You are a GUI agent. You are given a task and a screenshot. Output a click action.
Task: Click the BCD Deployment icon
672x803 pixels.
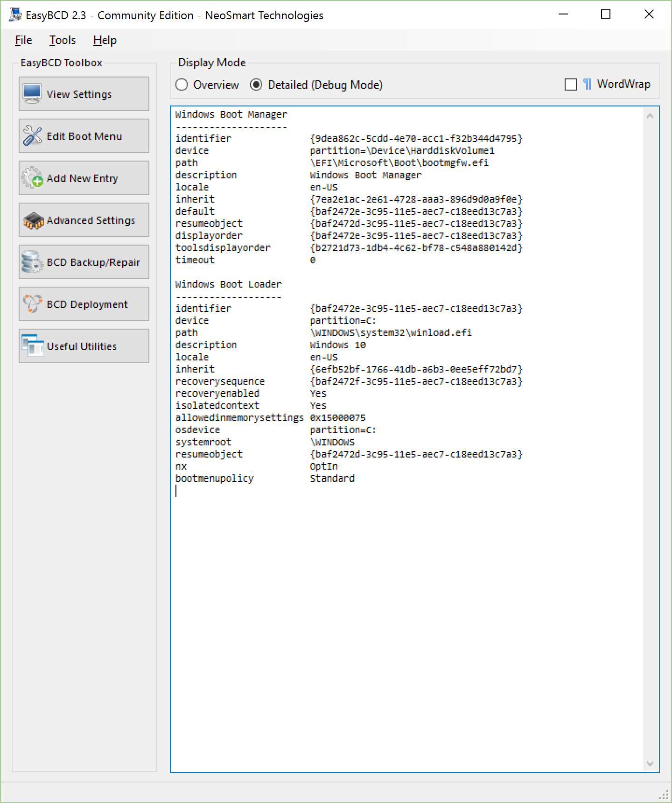coord(32,304)
